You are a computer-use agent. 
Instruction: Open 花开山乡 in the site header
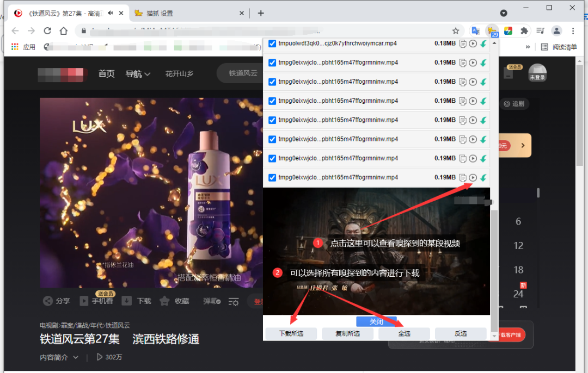[179, 73]
